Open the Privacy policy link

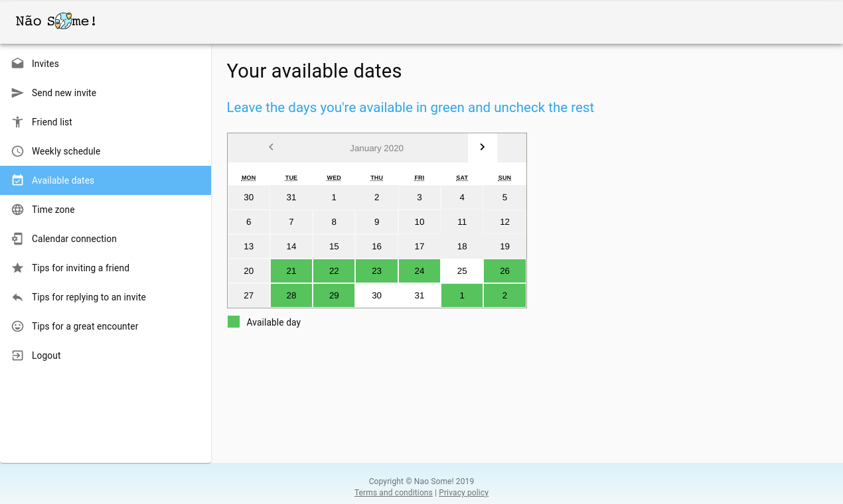pyautogui.click(x=463, y=493)
